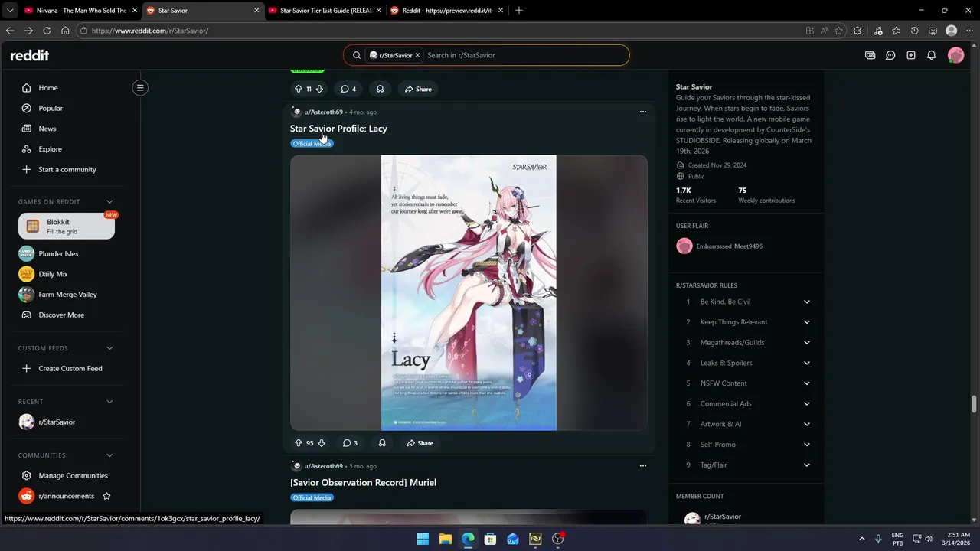Collapse the Communities section
This screenshot has height=551, width=980.
pyautogui.click(x=109, y=455)
